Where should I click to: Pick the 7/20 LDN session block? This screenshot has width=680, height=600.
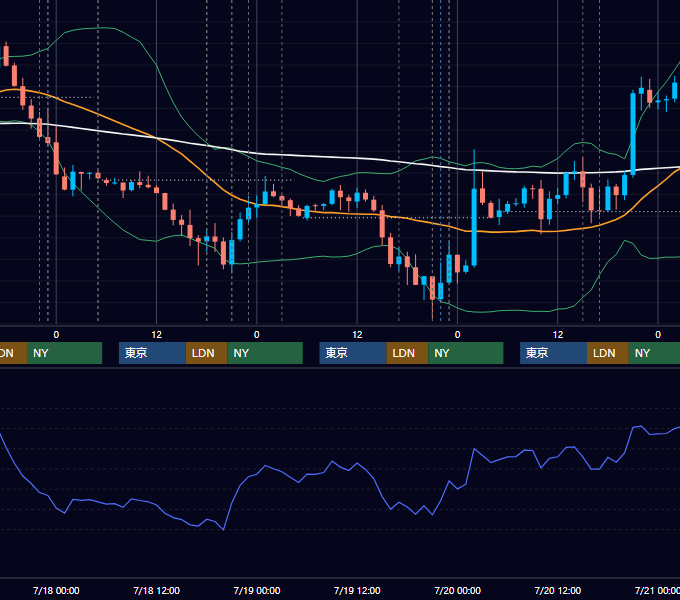tap(608, 353)
